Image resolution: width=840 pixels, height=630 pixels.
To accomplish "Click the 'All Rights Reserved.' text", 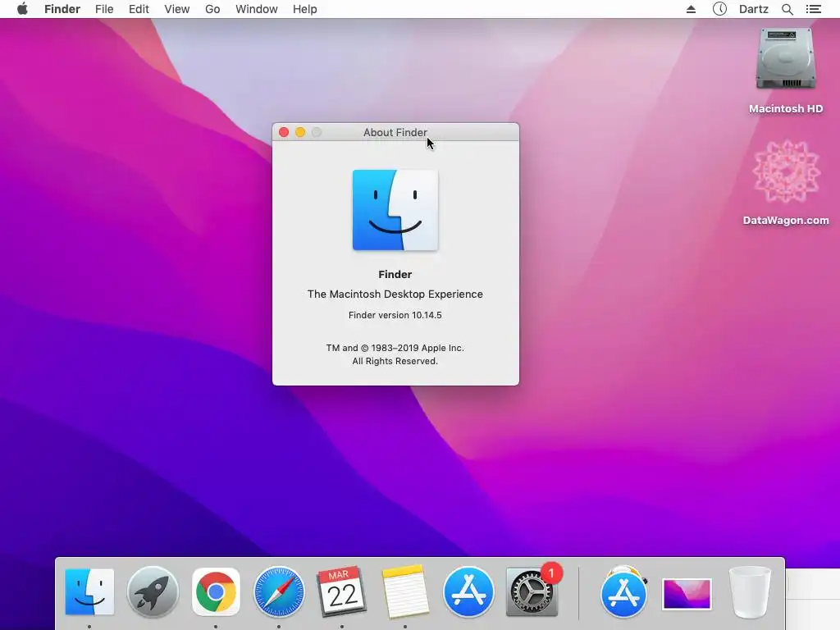I will tap(395, 361).
